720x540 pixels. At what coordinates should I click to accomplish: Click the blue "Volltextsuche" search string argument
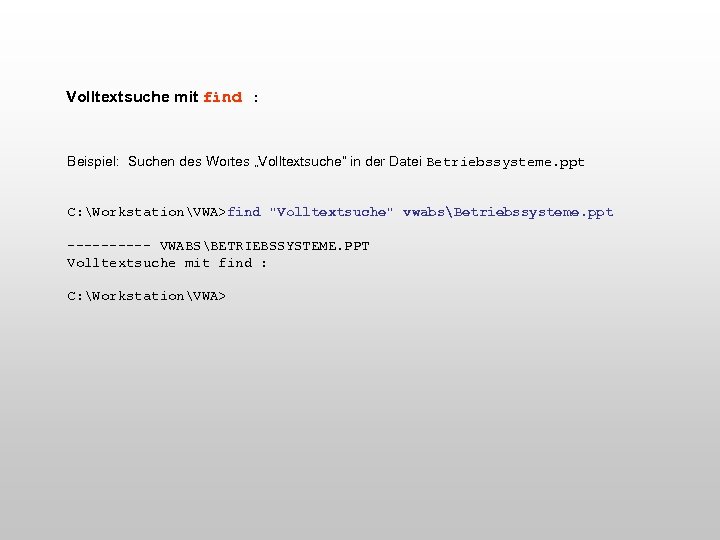(331, 212)
